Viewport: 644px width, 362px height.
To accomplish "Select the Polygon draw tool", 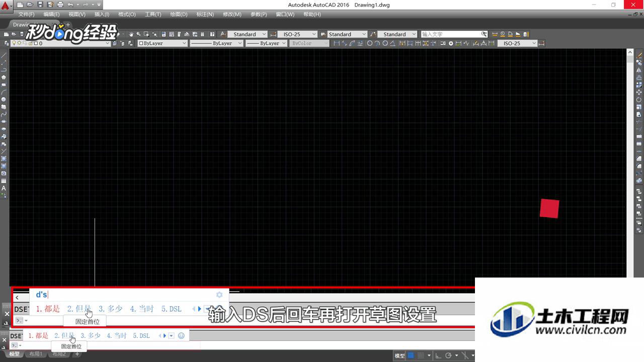I will pyautogui.click(x=4, y=77).
